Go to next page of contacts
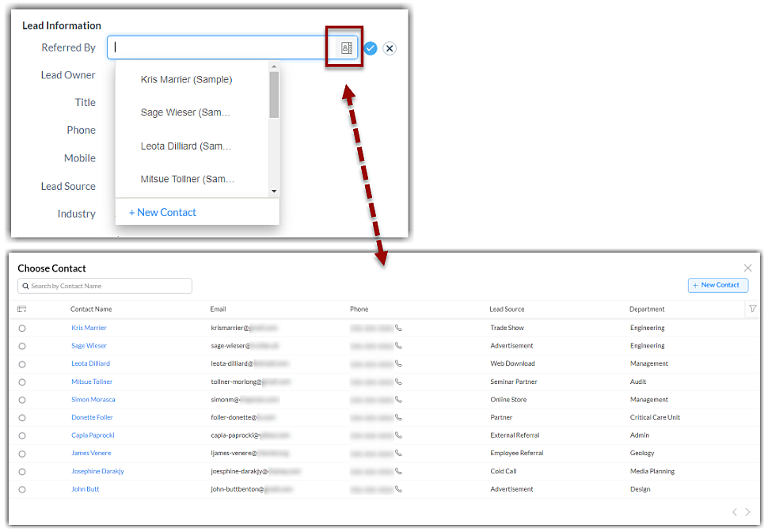This screenshot has height=532, width=768. pos(747,512)
